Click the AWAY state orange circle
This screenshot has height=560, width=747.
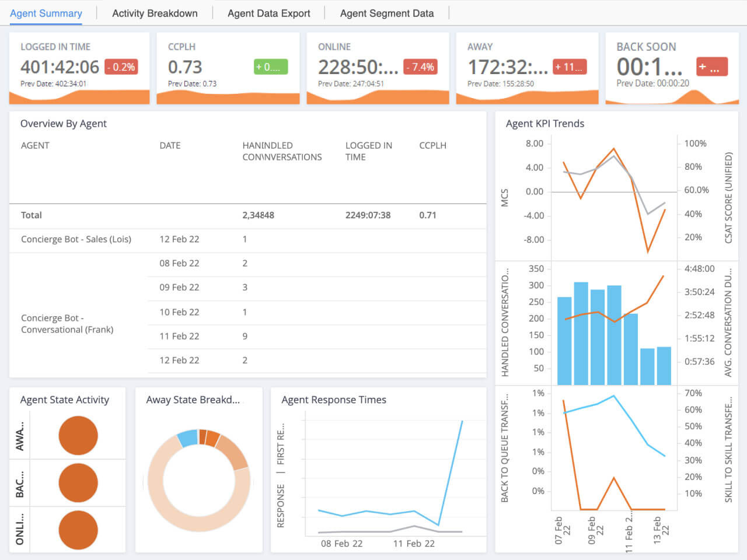click(x=78, y=435)
